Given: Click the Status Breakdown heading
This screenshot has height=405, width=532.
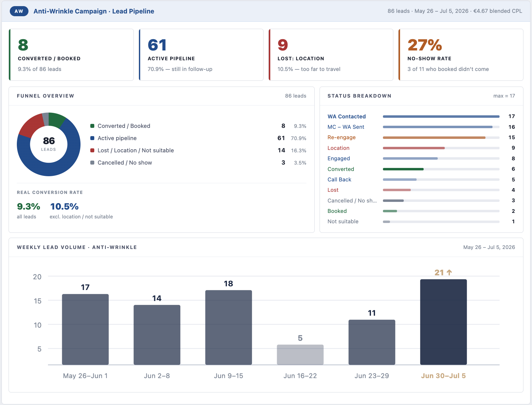Looking at the screenshot, I should click(359, 96).
